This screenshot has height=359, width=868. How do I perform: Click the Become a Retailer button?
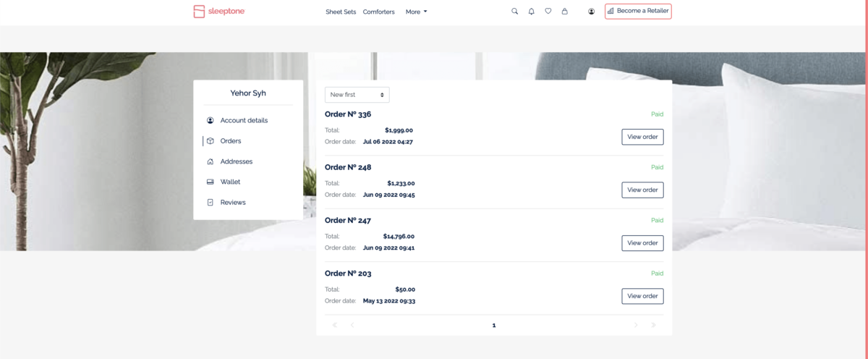point(638,11)
